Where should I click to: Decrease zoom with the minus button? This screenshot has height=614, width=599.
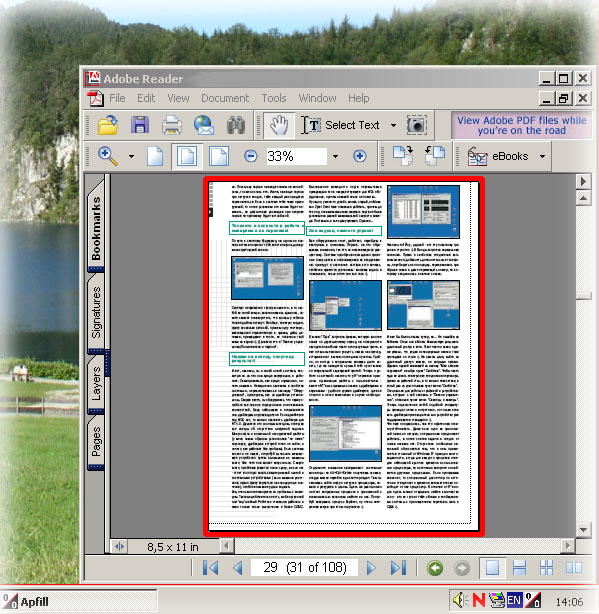(251, 156)
